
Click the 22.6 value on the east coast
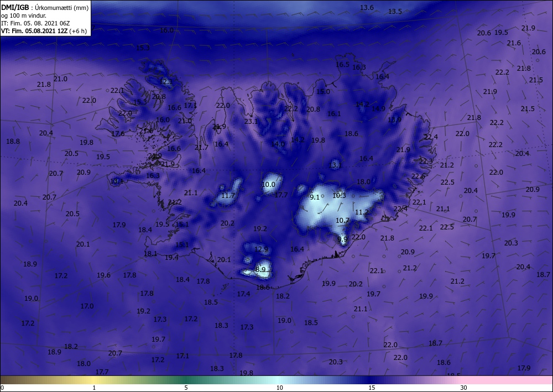418,176
